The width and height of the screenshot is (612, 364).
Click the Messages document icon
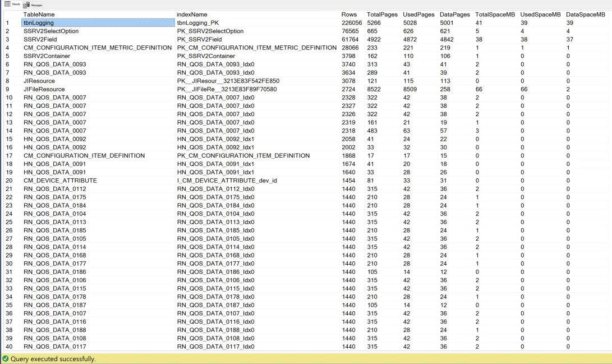(26, 4)
